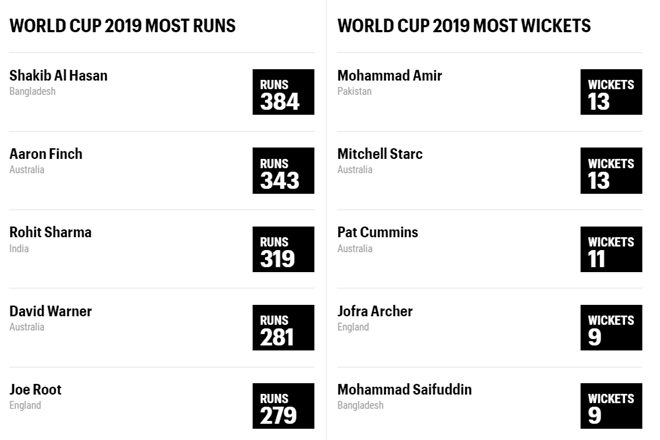Click Pat Cummins' 11 wickets badge

611,249
